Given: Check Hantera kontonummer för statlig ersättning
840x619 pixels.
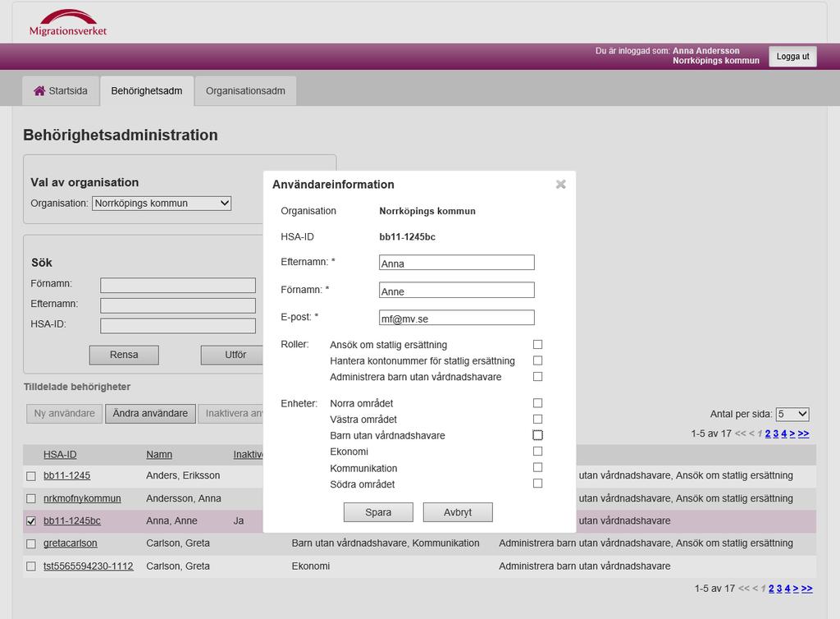Looking at the screenshot, I should point(538,360).
